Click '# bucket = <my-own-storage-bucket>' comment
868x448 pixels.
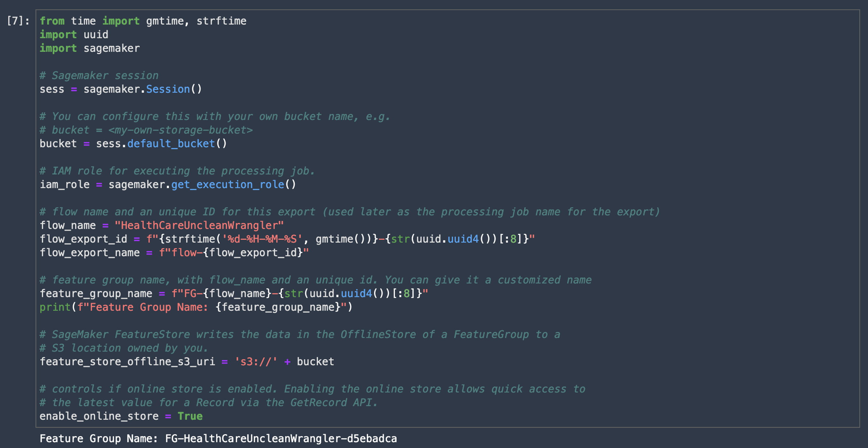click(x=146, y=130)
